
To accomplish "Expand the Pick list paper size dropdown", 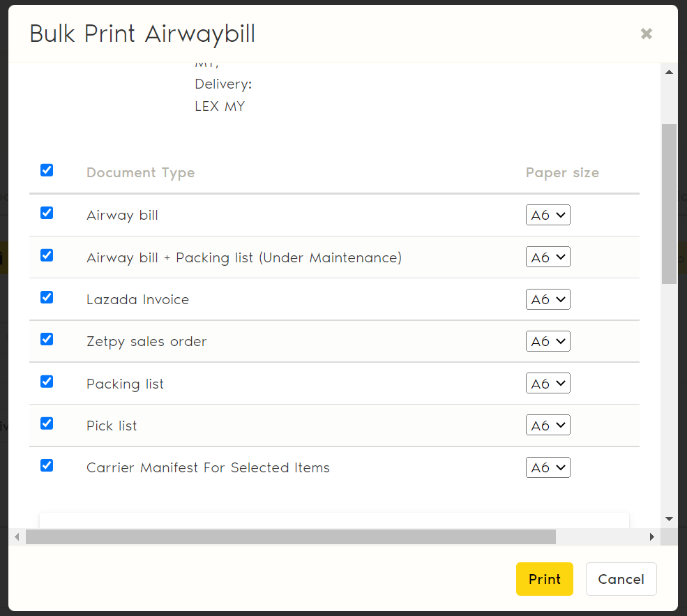I will tap(548, 426).
